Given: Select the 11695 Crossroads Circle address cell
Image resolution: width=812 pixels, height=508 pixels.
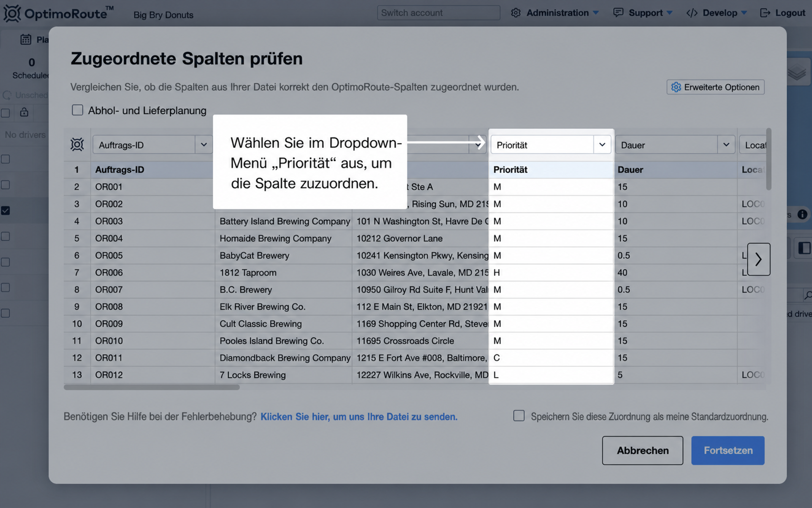Looking at the screenshot, I should pos(421,341).
